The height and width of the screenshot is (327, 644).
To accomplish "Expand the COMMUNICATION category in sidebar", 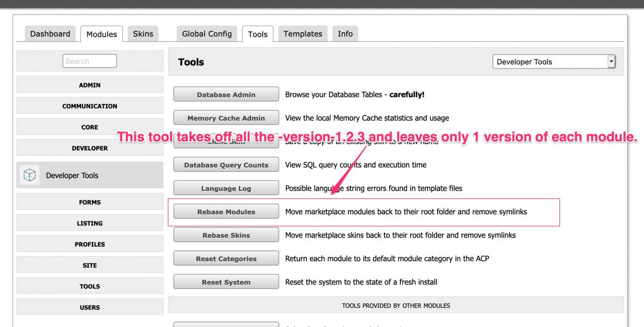I will [90, 106].
